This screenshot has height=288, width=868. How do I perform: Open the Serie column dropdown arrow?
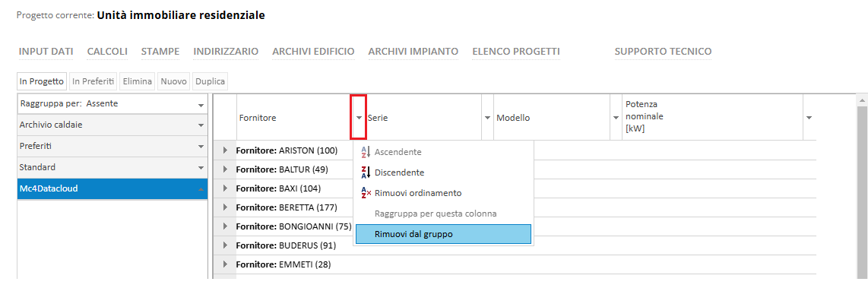[x=488, y=118]
